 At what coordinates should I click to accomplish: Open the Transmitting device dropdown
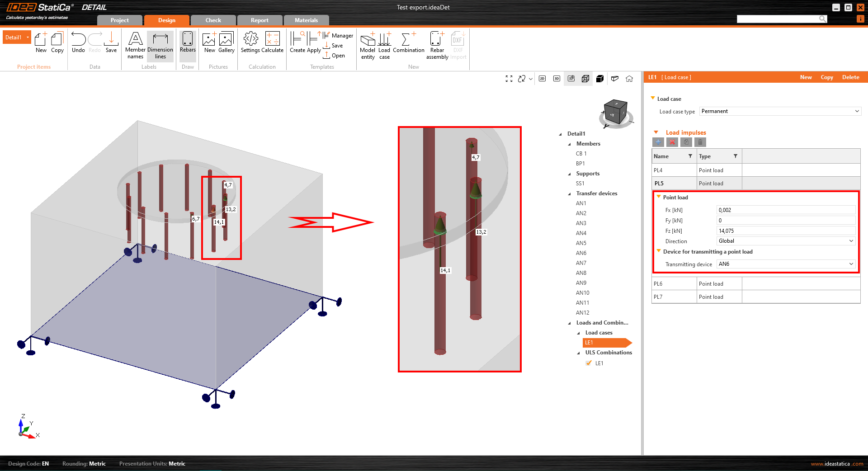[x=786, y=264]
